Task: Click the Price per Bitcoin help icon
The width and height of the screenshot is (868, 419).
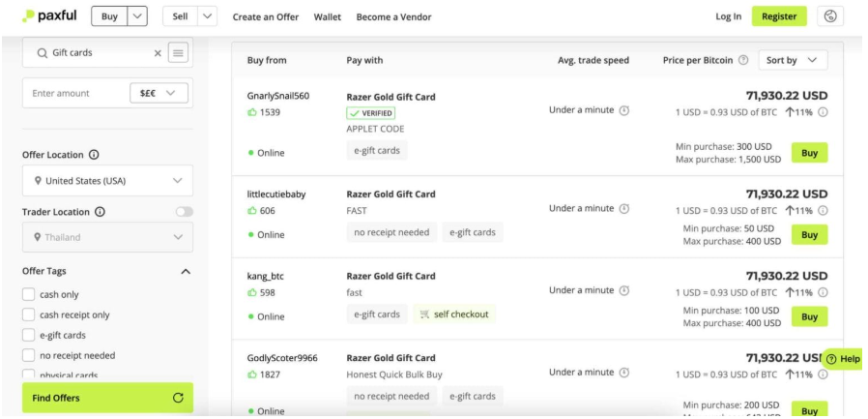Action: [x=743, y=60]
